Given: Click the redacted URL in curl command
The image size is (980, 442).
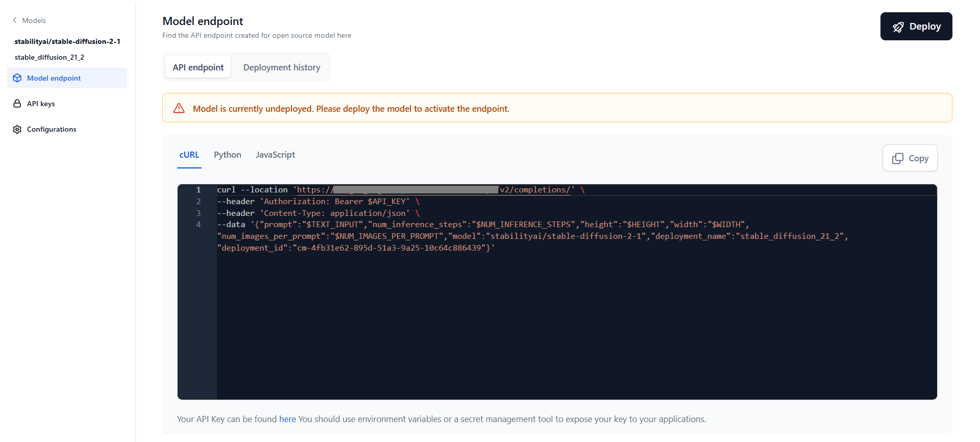Looking at the screenshot, I should 415,190.
